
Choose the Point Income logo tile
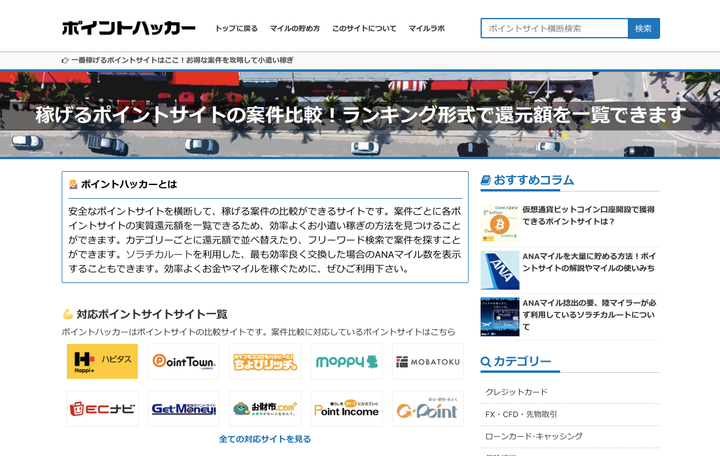(x=346, y=409)
